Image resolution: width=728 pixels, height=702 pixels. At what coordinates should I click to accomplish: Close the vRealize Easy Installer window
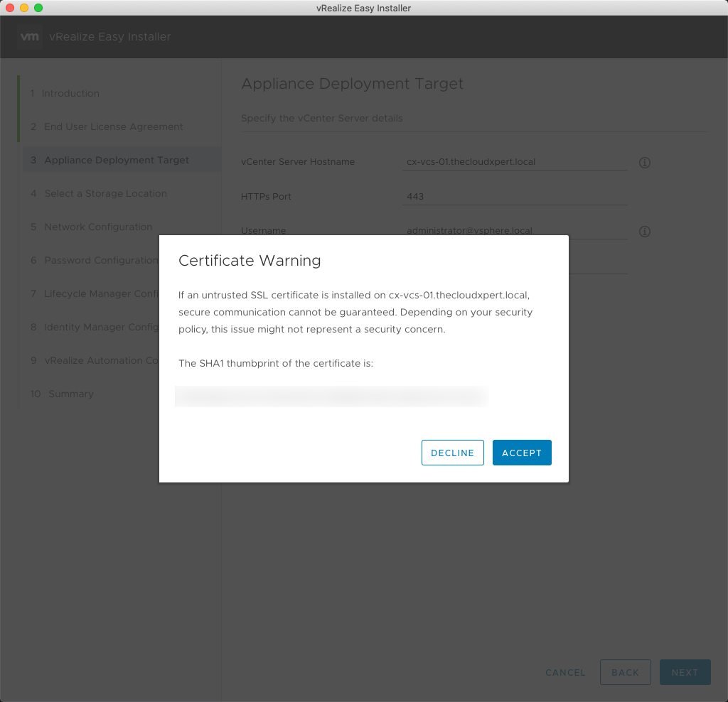[10, 8]
